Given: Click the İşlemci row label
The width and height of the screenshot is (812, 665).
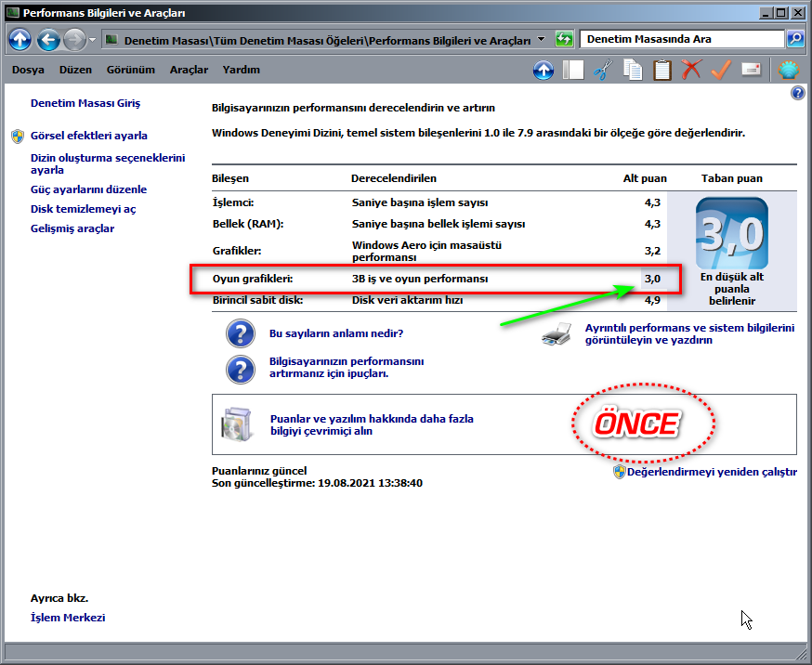Looking at the screenshot, I should pyautogui.click(x=233, y=202).
